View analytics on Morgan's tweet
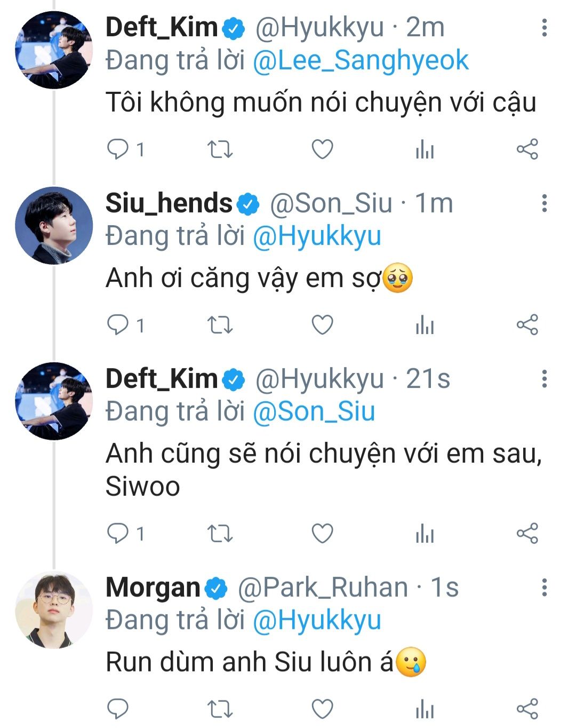Image resolution: width=576 pixels, height=728 pixels. tap(425, 709)
